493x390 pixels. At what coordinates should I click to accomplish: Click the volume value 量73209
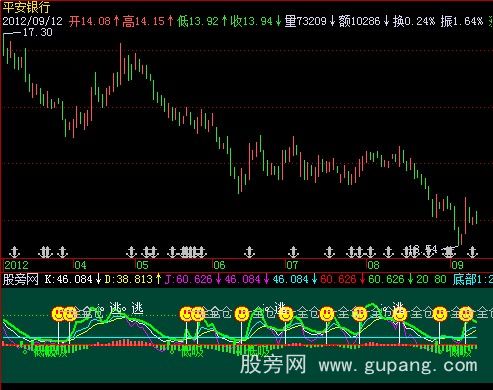pyautogui.click(x=306, y=21)
